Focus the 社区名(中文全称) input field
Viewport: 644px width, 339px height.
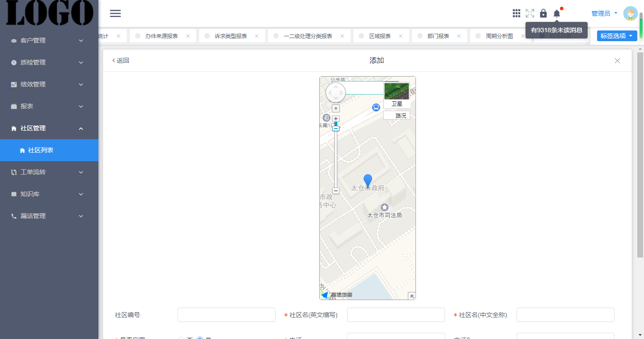coord(565,315)
